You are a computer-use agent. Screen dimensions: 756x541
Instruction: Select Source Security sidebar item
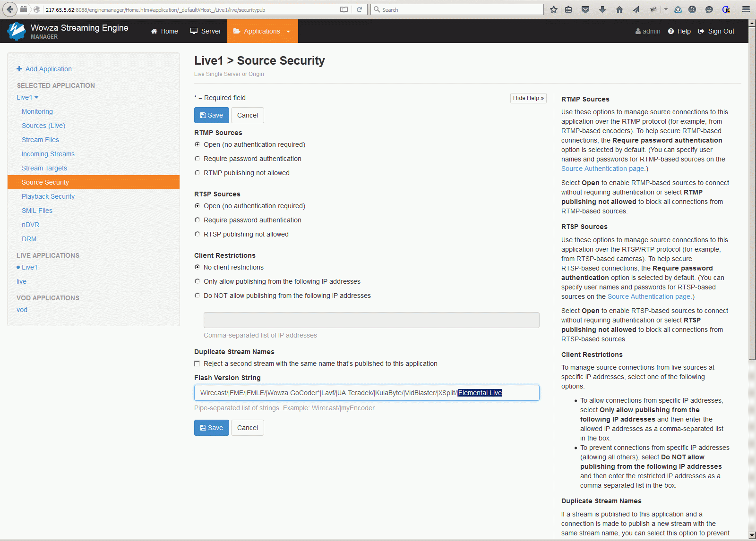(94, 182)
